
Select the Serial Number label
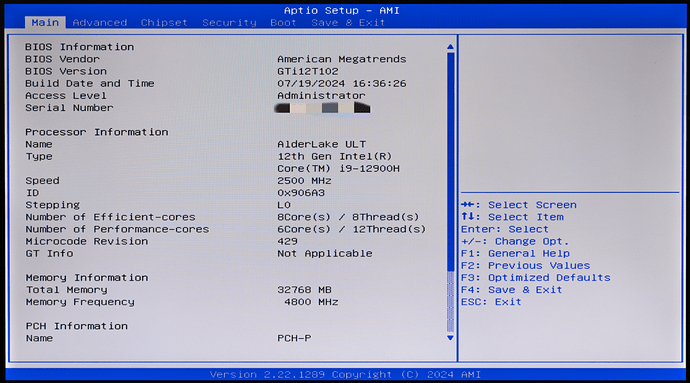pyautogui.click(x=69, y=108)
